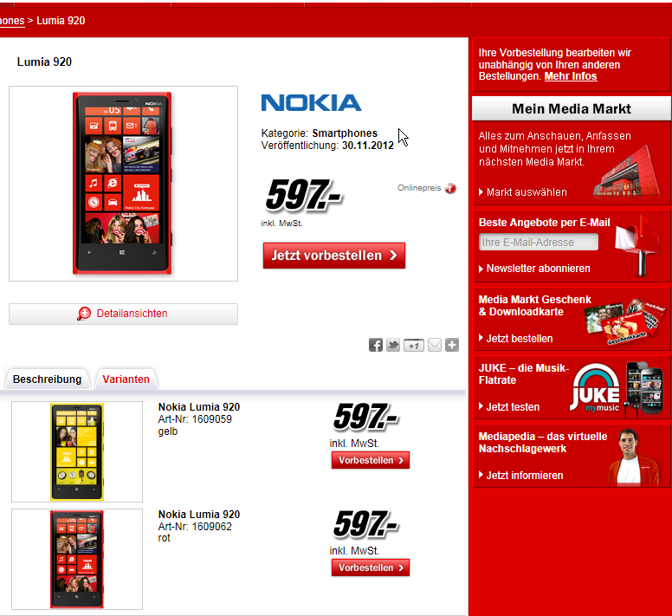
Task: Share the product on Facebook
Action: click(x=376, y=345)
